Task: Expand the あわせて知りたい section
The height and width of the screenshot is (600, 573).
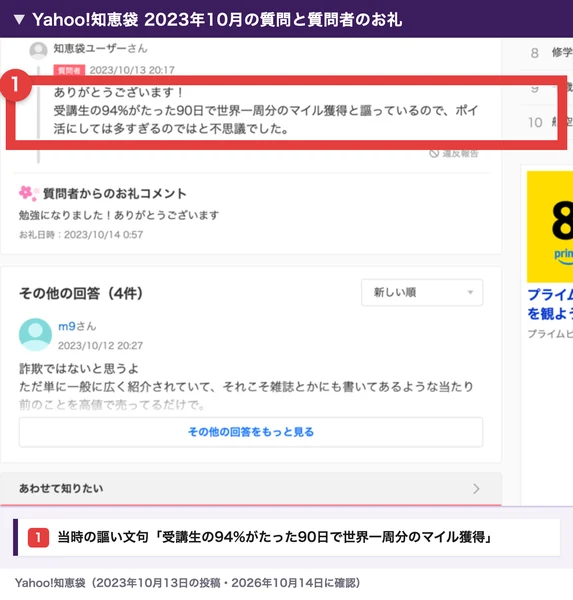Action: click(x=251, y=489)
